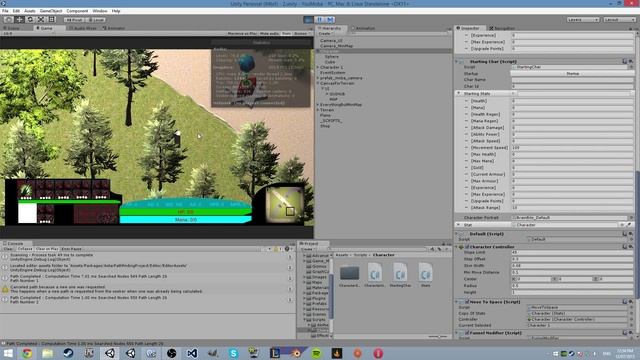640x360 pixels.
Task: Collapse CanvasForTerrain in the Hierarchy
Action: [x=318, y=83]
